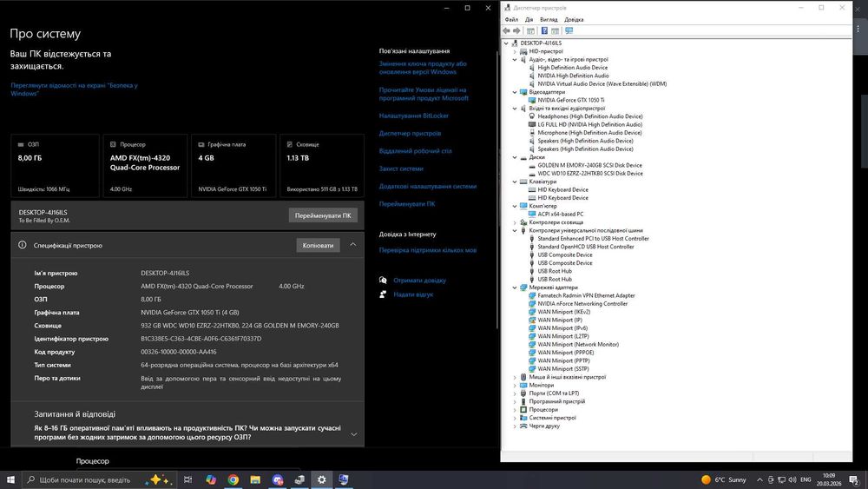Open the Copilot icon on the taskbar
This screenshot has width=868, height=489.
point(210,479)
